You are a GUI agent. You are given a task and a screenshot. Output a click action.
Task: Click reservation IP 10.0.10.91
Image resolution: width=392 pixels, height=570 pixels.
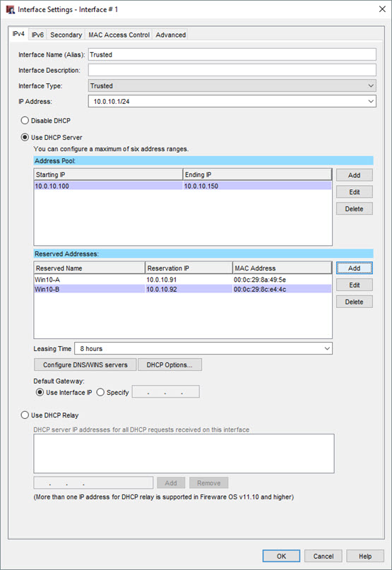tap(162, 280)
